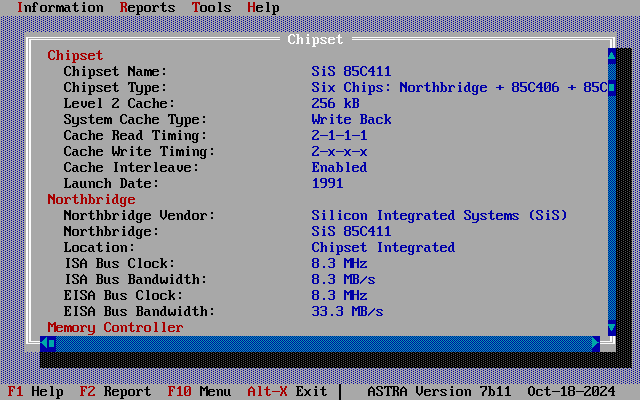This screenshot has height=400, width=640.
Task: Open the Information menu
Action: pos(60,7)
